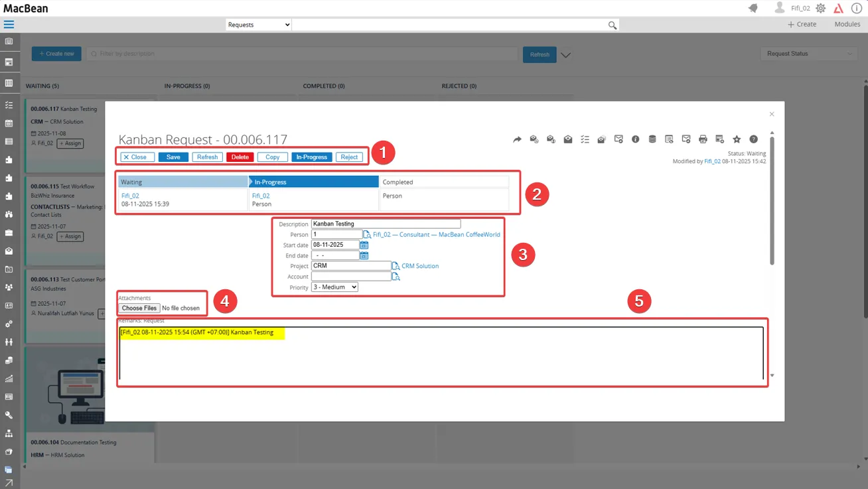
Task: Open the Modules menu
Action: click(x=847, y=24)
